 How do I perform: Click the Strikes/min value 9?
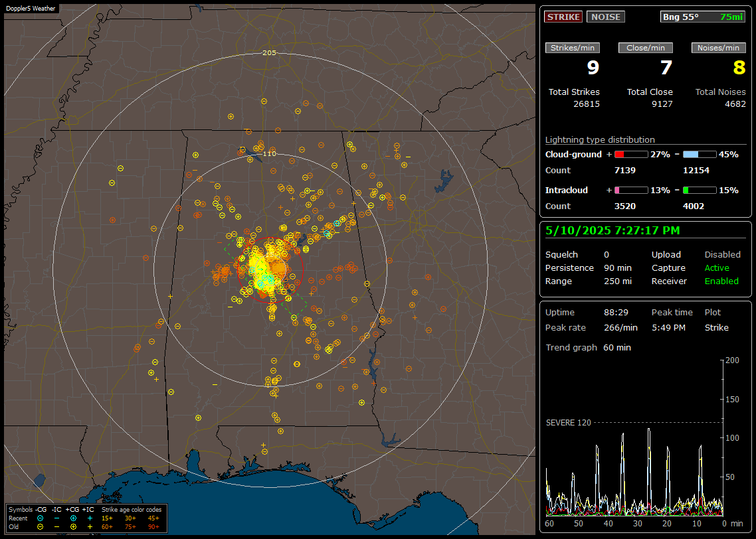[x=593, y=68]
